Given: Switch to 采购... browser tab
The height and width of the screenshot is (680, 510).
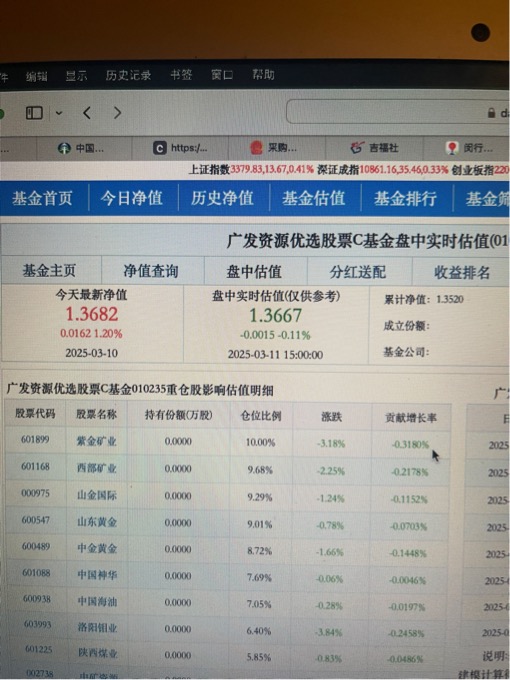Looking at the screenshot, I should tap(277, 148).
